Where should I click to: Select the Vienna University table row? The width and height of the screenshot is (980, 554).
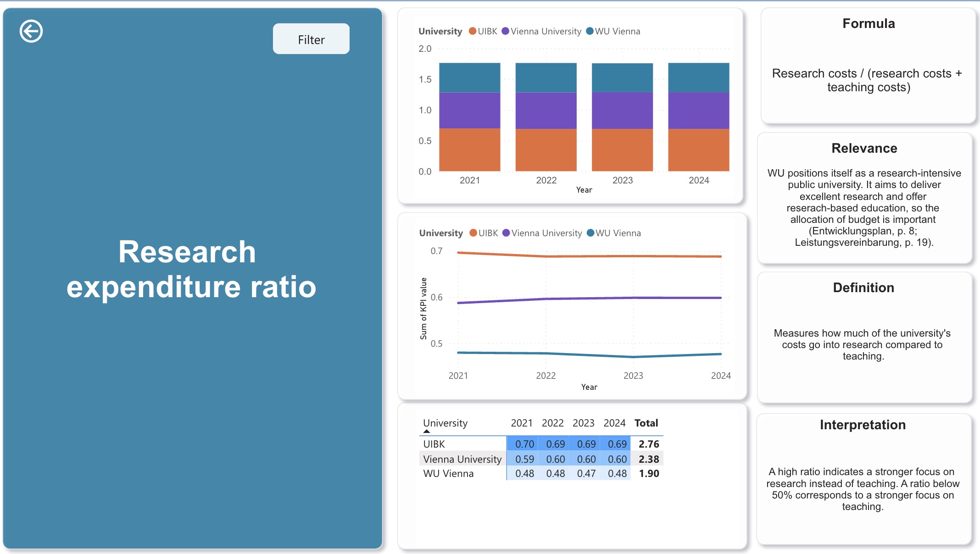click(x=541, y=459)
